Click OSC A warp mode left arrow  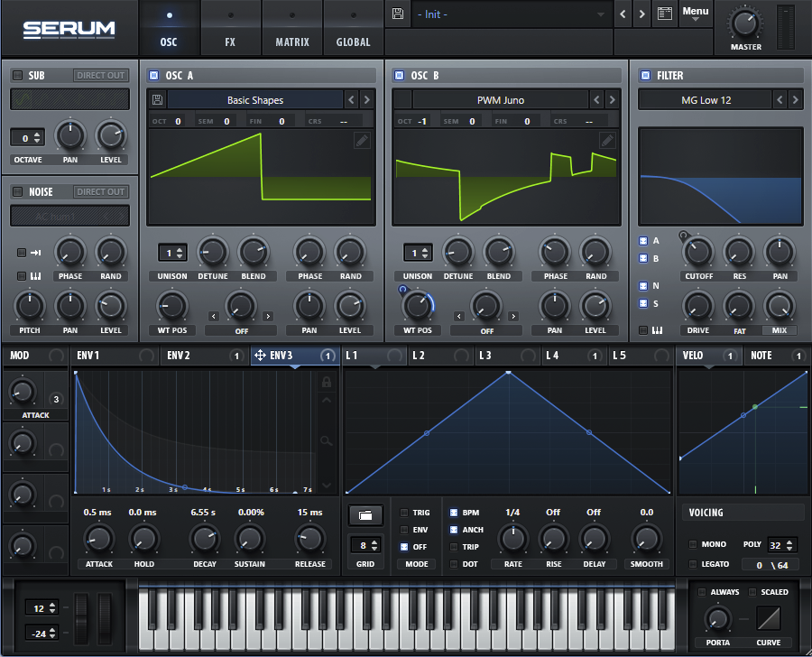(214, 316)
